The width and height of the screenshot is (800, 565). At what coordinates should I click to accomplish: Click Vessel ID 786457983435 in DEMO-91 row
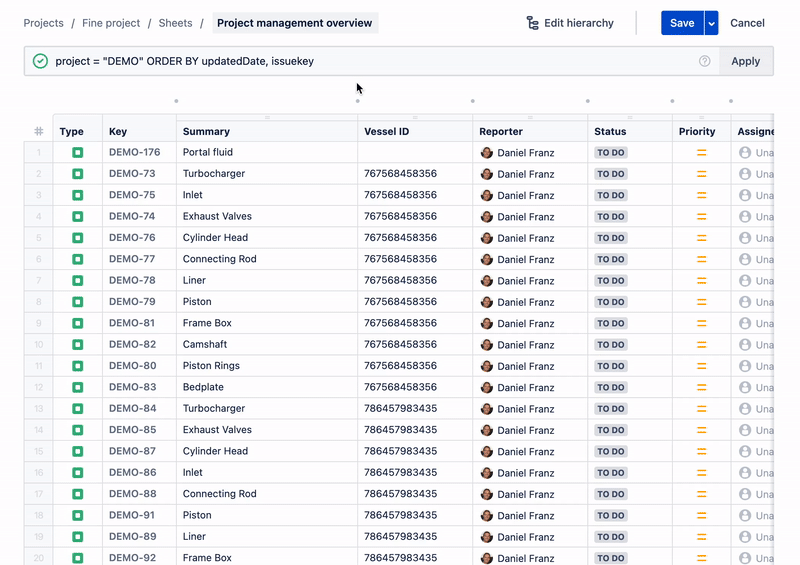401,515
